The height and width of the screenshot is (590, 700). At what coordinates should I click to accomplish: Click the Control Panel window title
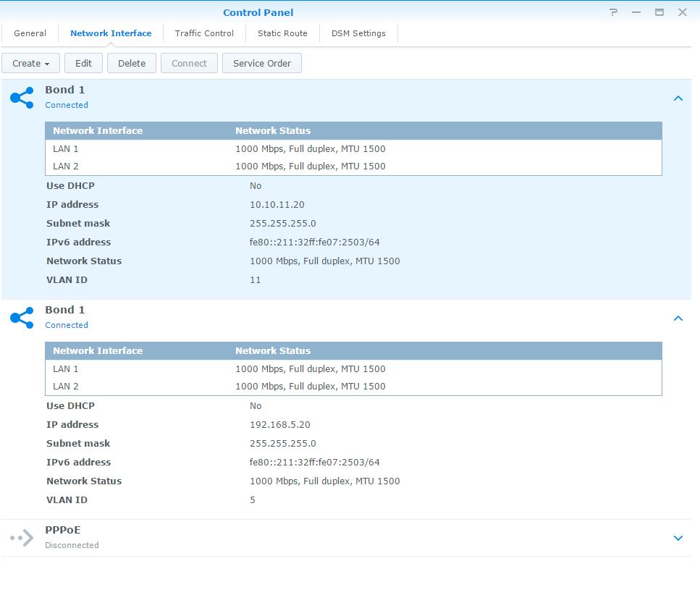point(258,12)
